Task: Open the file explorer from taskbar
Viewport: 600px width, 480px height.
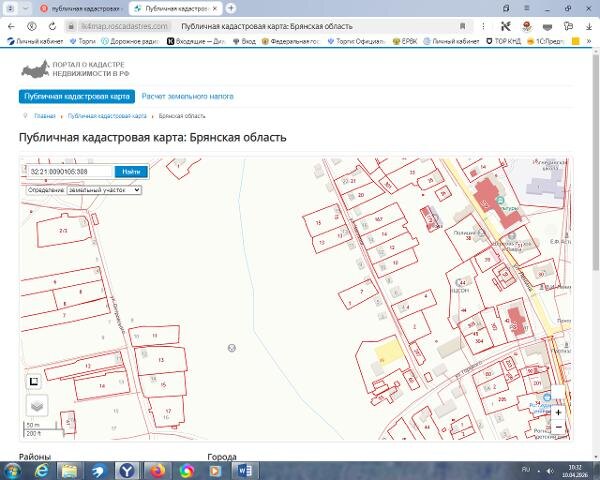Action: (x=70, y=471)
